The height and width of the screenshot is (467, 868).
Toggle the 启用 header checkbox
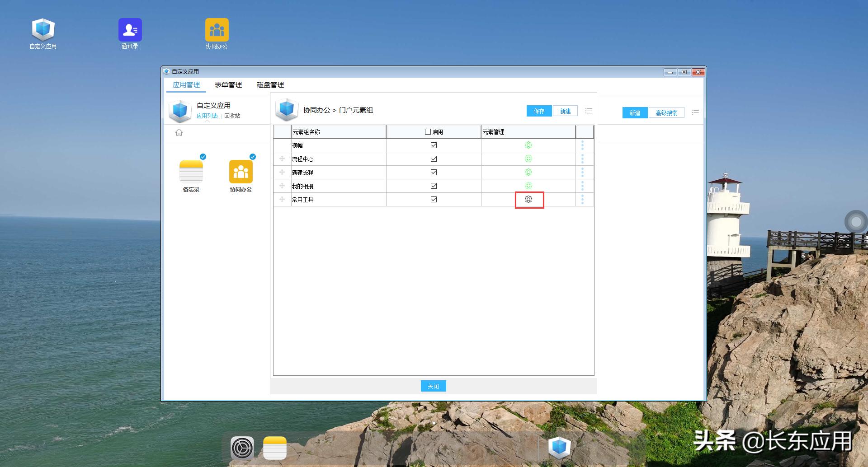pyautogui.click(x=427, y=131)
